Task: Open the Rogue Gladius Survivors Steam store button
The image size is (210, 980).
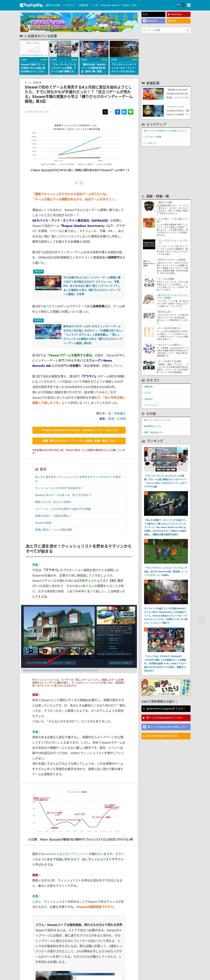Action: [79, 430]
